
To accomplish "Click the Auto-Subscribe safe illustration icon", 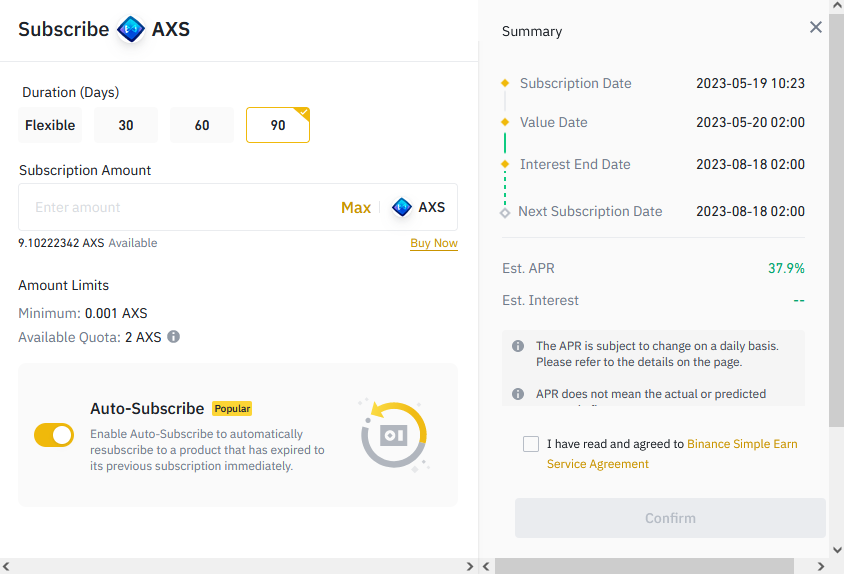I will coord(394,436).
